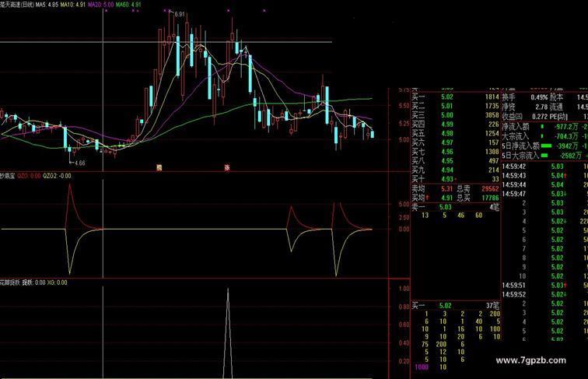Click the MA20: 5.00 indicator label

(101, 5)
